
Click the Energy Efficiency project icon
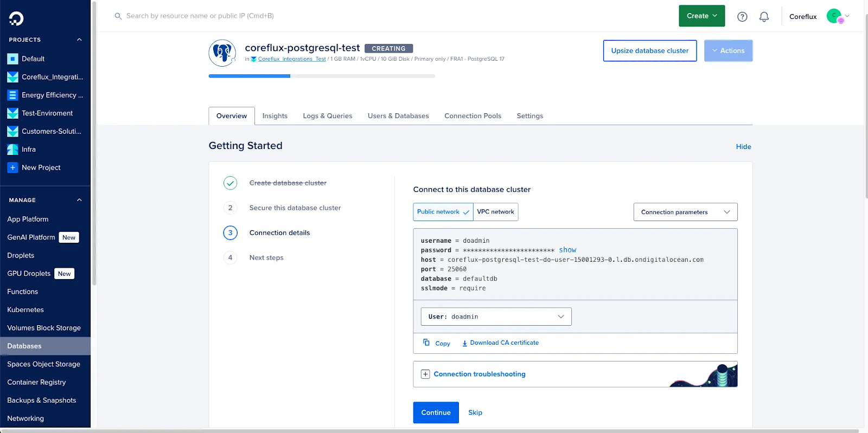point(12,95)
